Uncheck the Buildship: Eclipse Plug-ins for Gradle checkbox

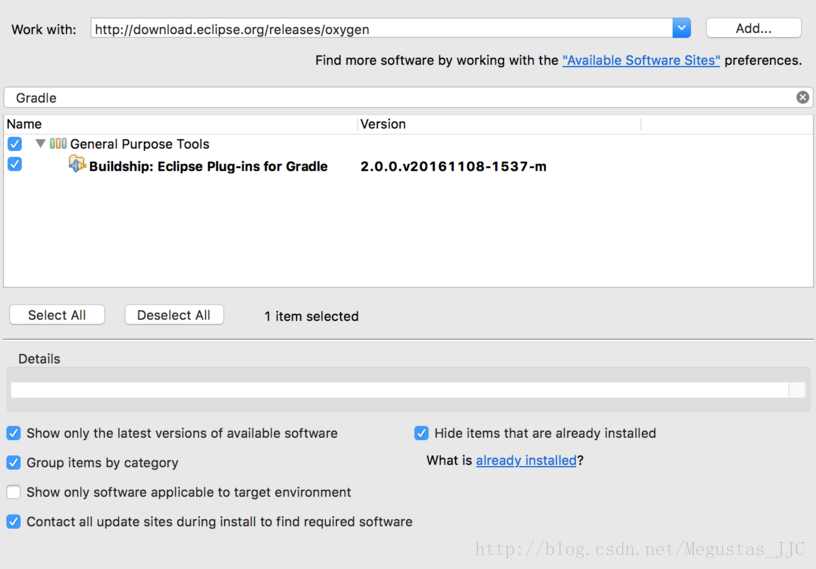pos(15,164)
